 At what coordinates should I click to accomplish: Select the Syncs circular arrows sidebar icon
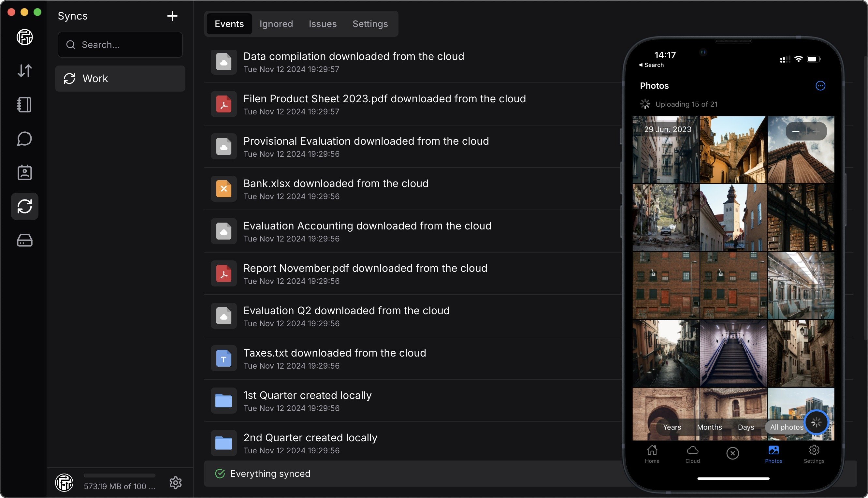pyautogui.click(x=25, y=206)
